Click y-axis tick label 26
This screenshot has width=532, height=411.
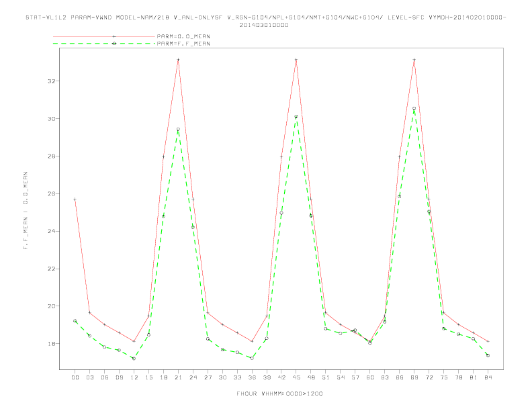pyautogui.click(x=52, y=194)
